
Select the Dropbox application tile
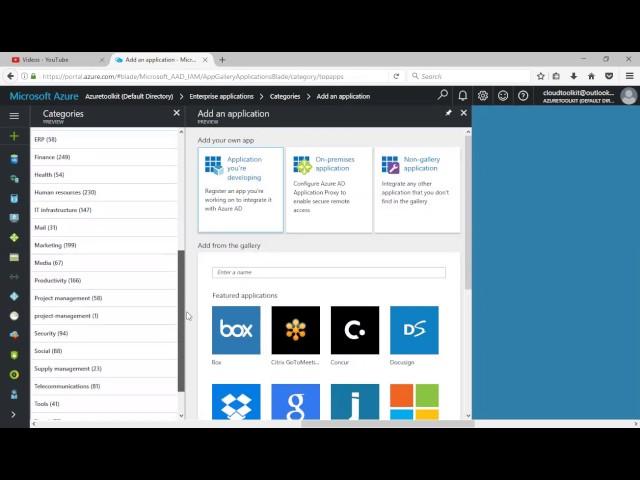(236, 402)
